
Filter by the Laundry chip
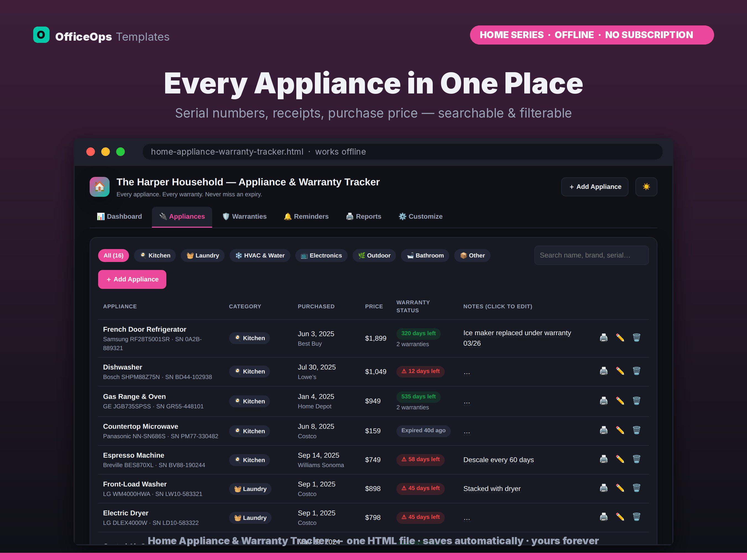(203, 256)
